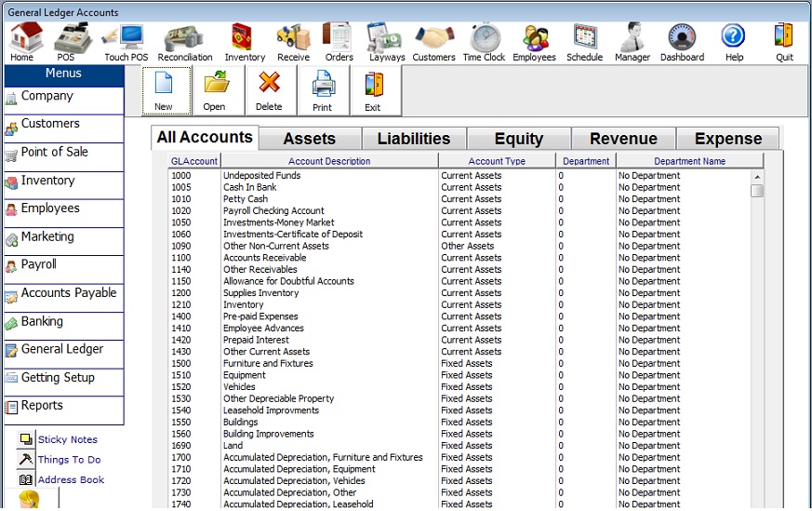This screenshot has height=511, width=812.
Task: Open the Layaways icon
Action: click(386, 42)
